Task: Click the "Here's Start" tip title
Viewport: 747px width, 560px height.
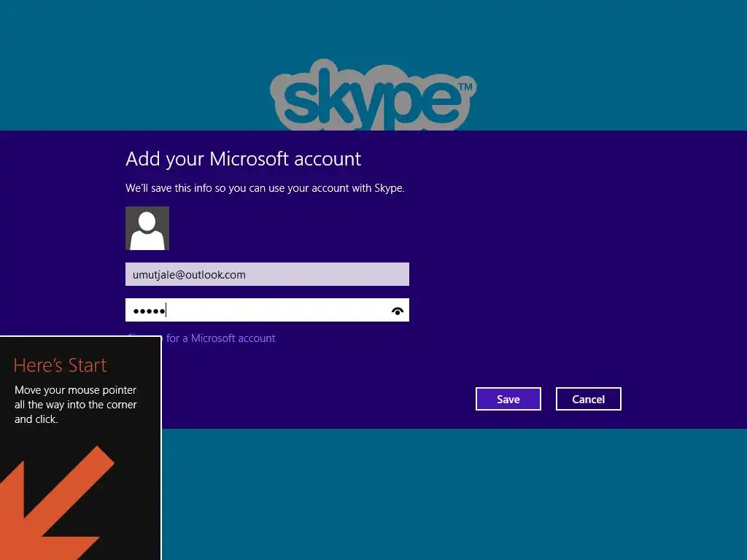Action: pos(60,365)
